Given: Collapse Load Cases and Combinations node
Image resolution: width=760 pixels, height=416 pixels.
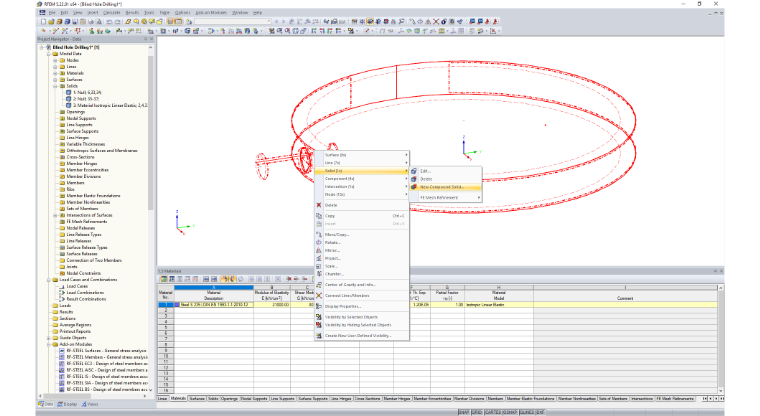Looking at the screenshot, I should point(48,280).
